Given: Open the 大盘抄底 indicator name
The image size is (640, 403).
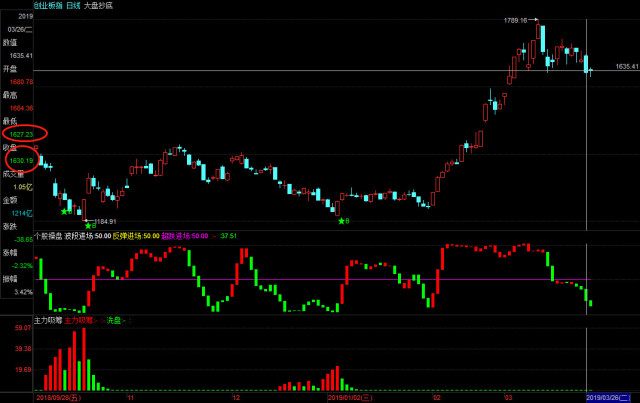Looking at the screenshot, I should pos(98,5).
